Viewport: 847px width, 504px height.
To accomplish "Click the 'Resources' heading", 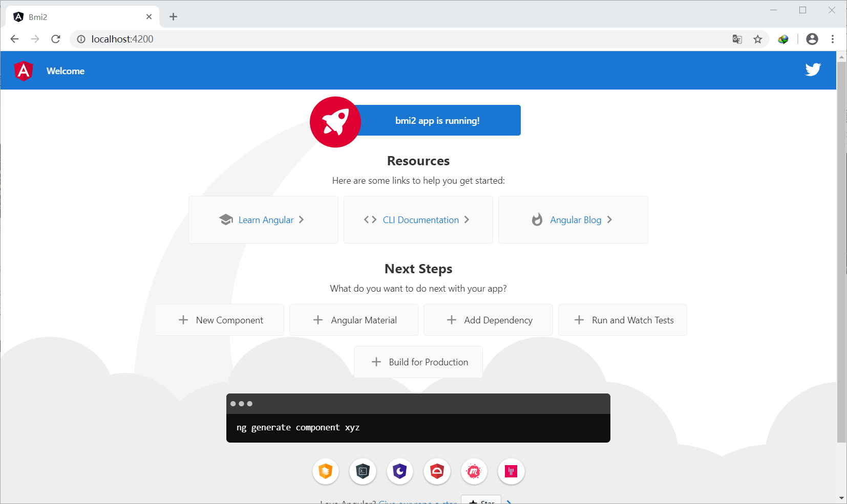I will click(x=418, y=161).
